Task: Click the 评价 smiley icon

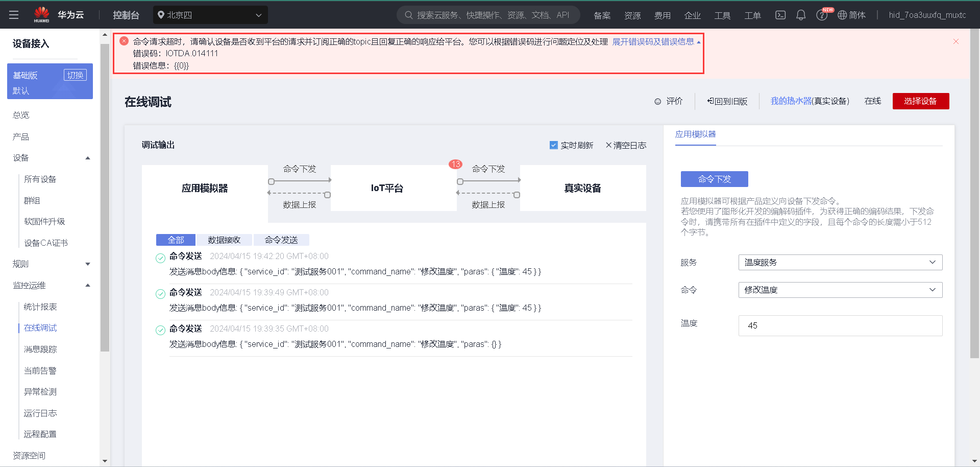Action: coord(658,102)
